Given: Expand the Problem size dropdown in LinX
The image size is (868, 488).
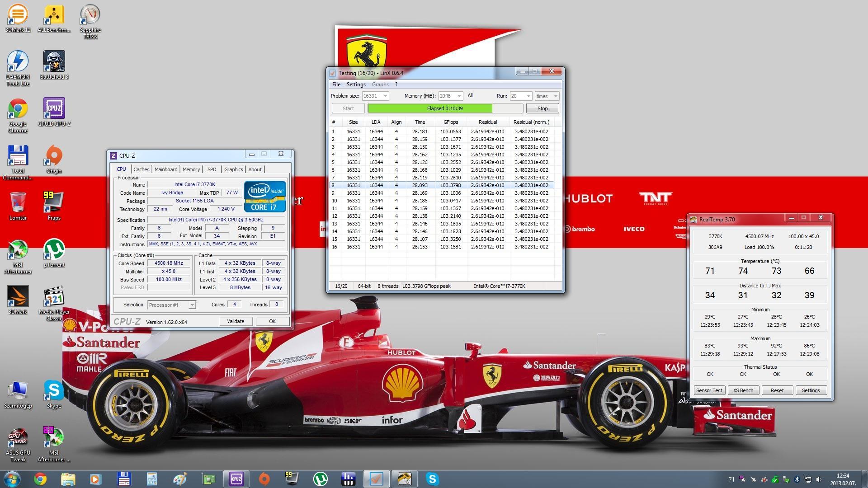Looking at the screenshot, I should click(x=385, y=96).
